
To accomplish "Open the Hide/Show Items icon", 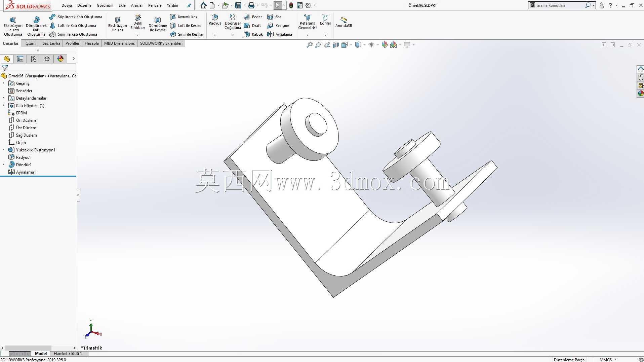I will (371, 45).
